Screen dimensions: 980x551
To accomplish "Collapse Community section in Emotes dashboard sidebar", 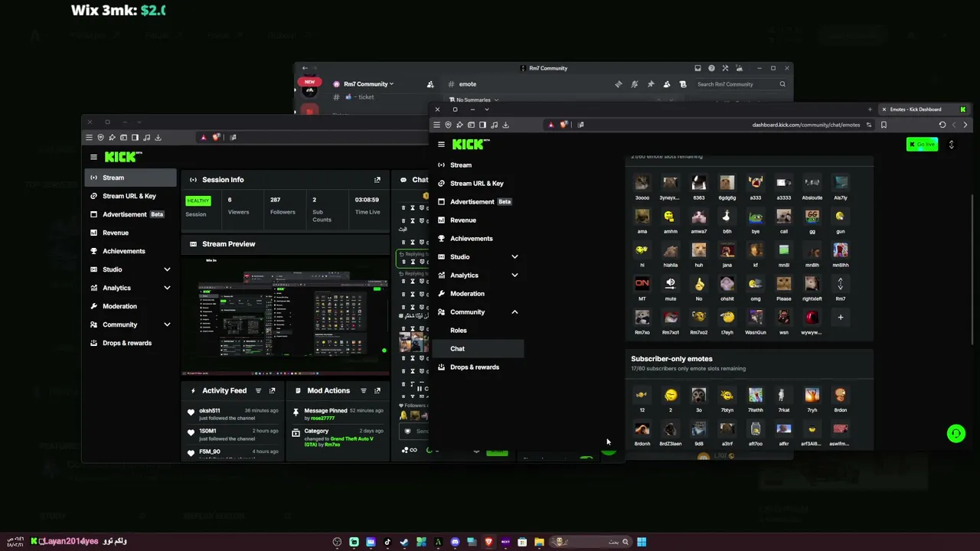I will (x=514, y=312).
